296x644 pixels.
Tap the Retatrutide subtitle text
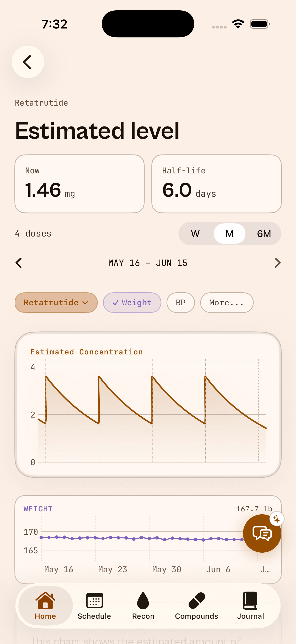click(x=41, y=103)
